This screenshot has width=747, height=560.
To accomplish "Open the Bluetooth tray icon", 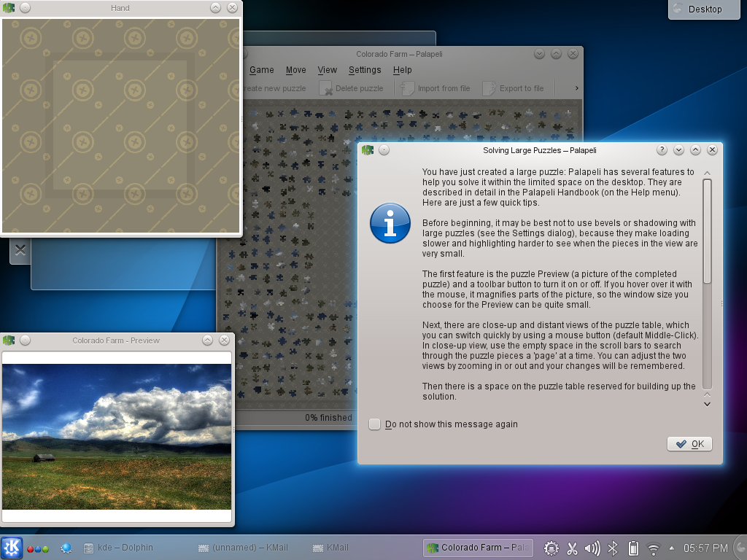I will [613, 548].
